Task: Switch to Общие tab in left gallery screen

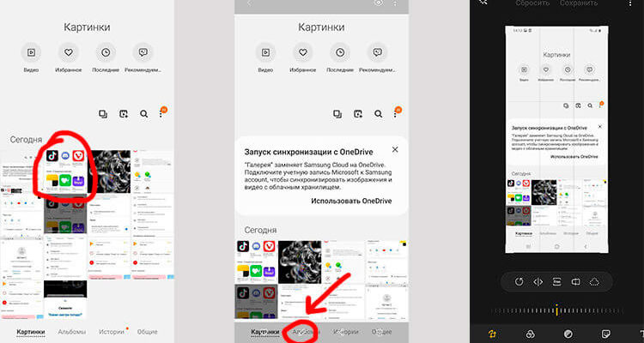Action: 147,332
